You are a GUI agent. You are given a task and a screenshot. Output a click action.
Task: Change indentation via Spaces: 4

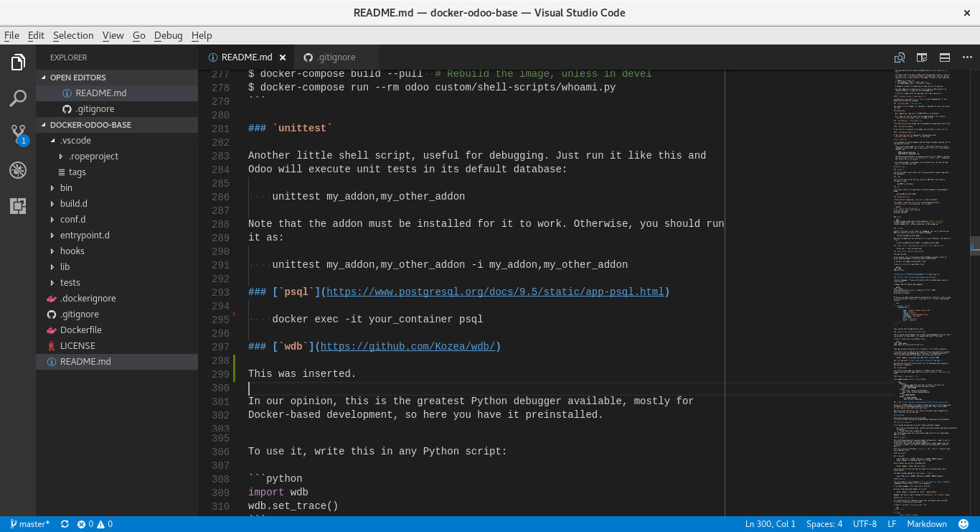point(824,524)
